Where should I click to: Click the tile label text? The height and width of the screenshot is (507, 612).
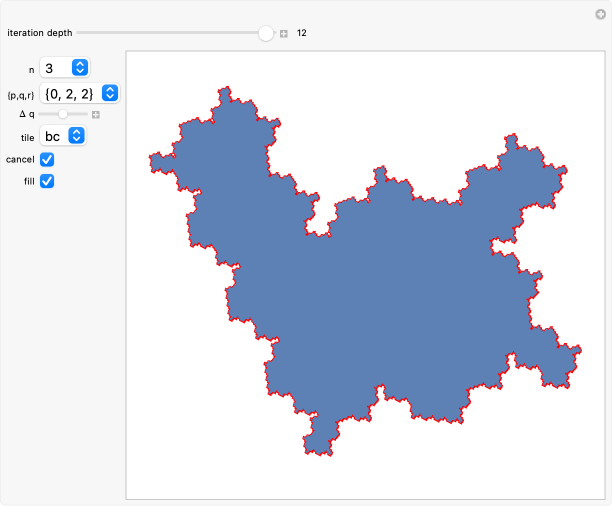click(27, 136)
